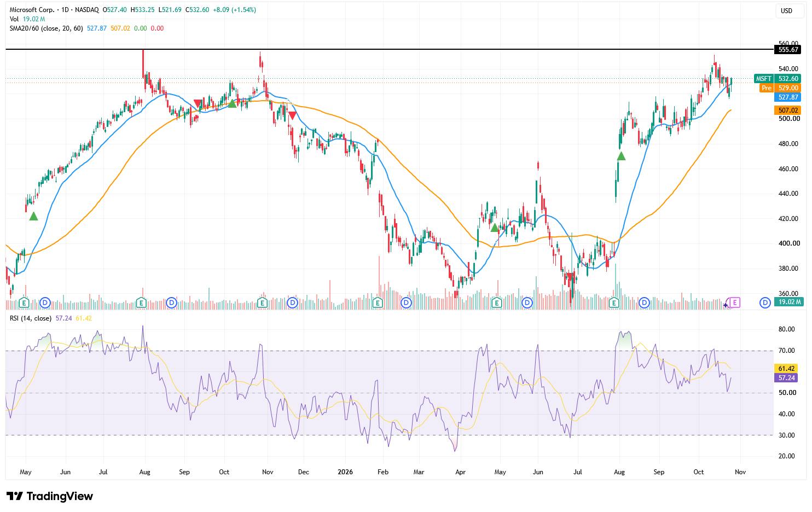Viewport: 812px width, 512px height.
Task: Click the dividend marker in February 2026
Action: 406,302
